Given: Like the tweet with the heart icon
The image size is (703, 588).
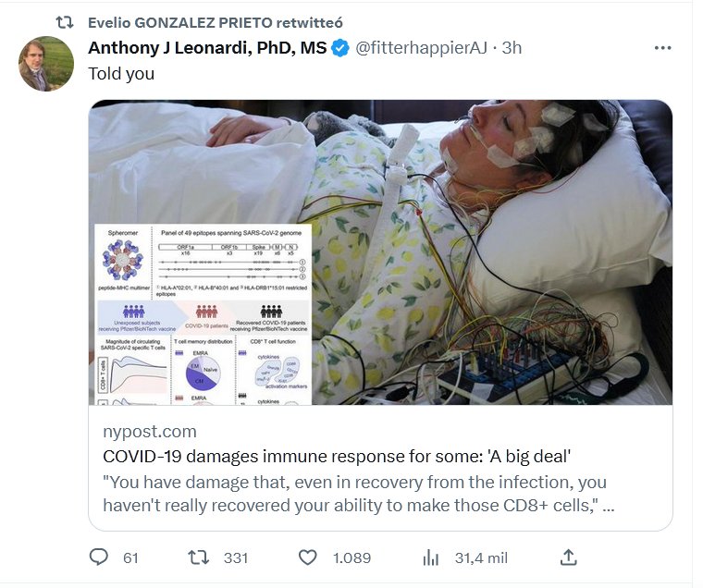Looking at the screenshot, I should [309, 557].
